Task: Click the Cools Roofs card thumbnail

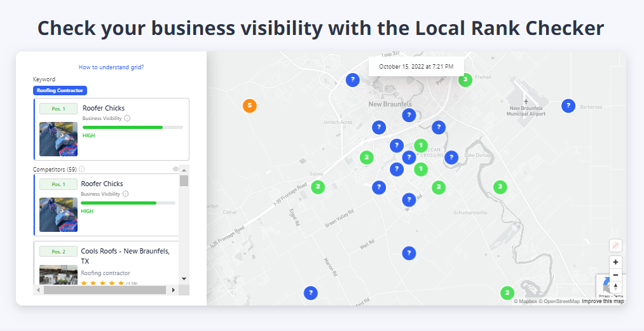Action: [x=58, y=274]
